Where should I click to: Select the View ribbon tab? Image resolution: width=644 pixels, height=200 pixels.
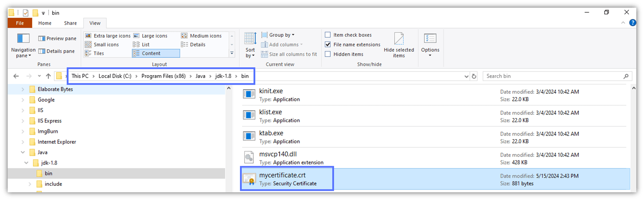(95, 23)
